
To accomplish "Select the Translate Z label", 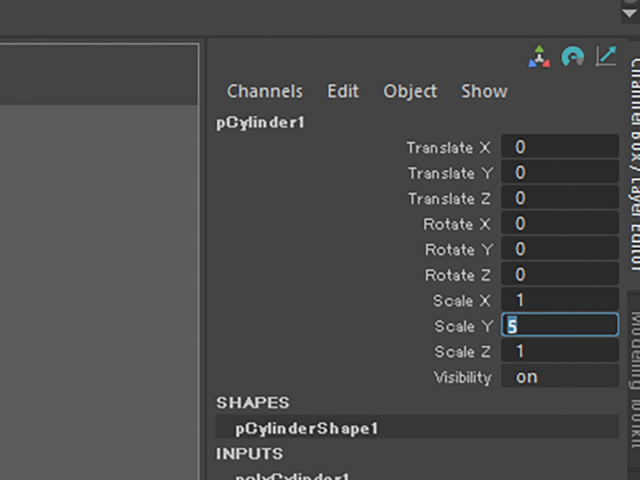I will click(x=449, y=199).
